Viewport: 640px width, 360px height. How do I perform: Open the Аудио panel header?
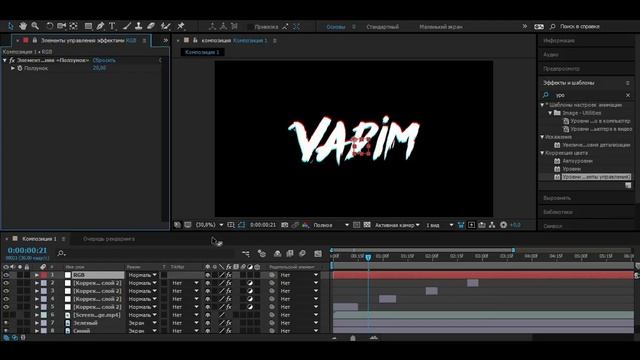(x=551, y=55)
